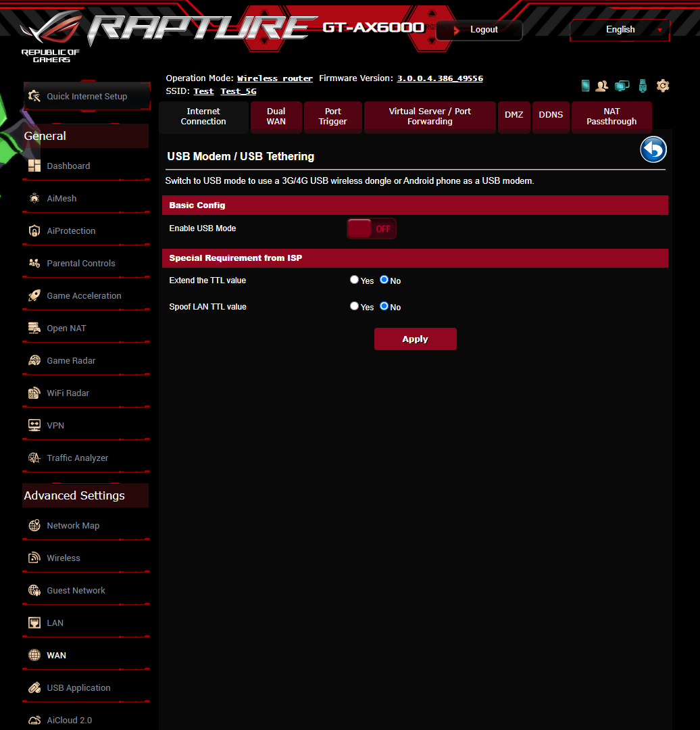
Task: Open the English language dropdown
Action: coord(620,30)
